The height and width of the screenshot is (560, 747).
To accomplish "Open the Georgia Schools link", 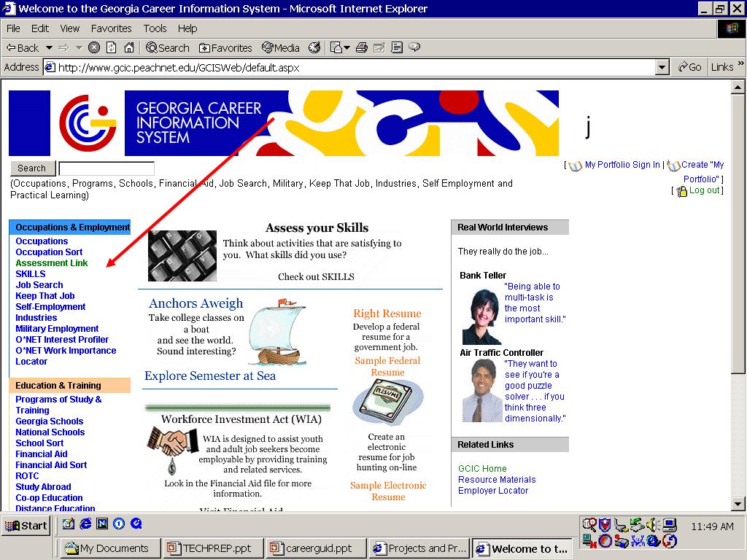I will pos(49,421).
